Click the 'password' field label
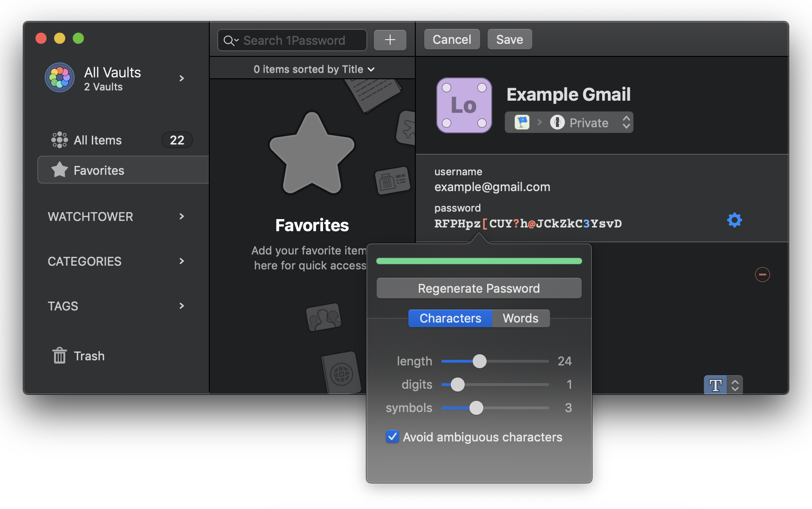This screenshot has height=509, width=812. (x=457, y=208)
